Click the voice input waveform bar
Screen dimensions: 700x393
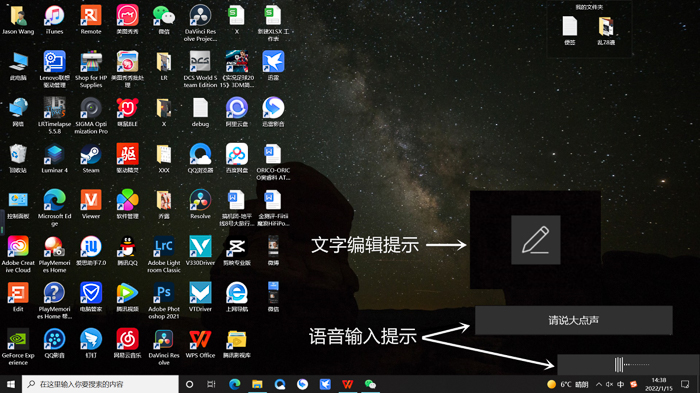point(628,364)
